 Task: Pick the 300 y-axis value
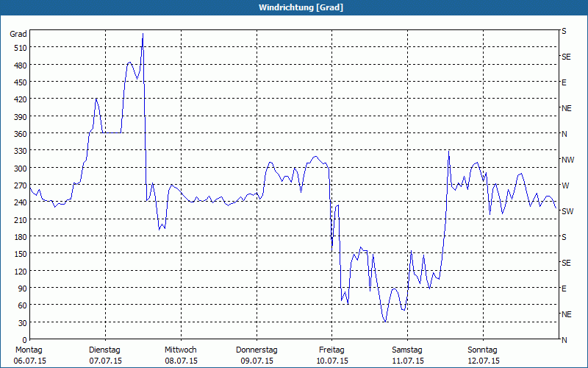(21, 169)
